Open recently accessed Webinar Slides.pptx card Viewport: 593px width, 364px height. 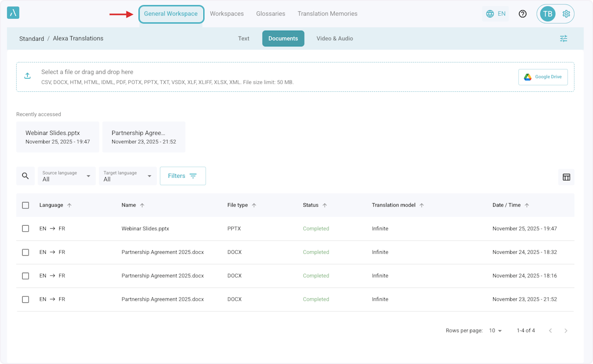click(57, 137)
